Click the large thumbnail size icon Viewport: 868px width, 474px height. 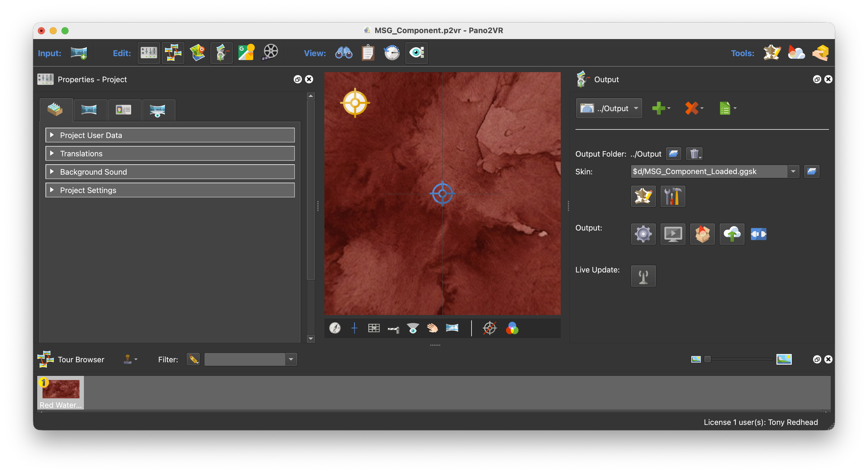tap(784, 359)
